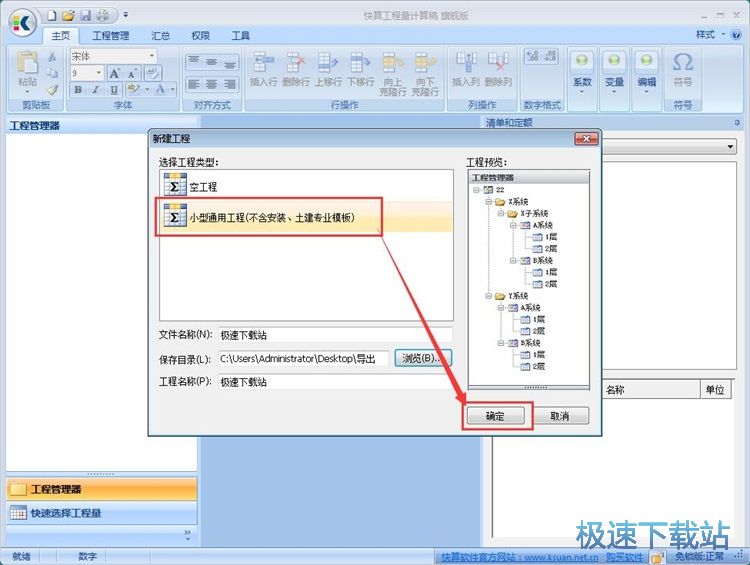This screenshot has height=565, width=750.
Task: Open the 样式 style menu
Action: point(710,34)
